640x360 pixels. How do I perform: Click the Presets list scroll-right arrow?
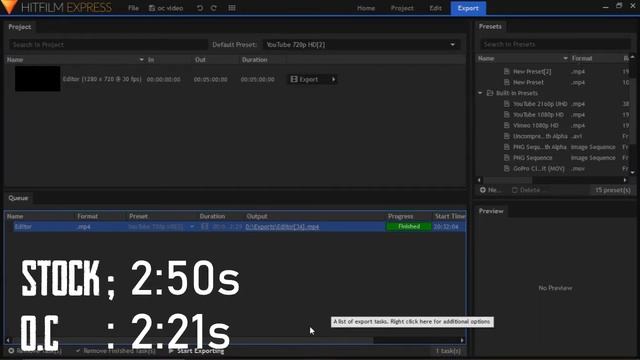[x=625, y=180]
